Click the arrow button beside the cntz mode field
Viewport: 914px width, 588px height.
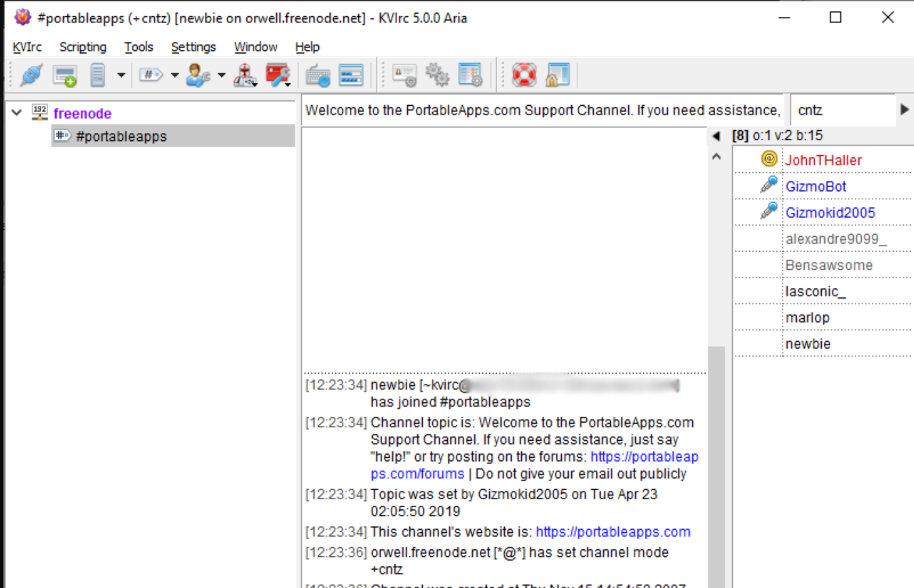pyautogui.click(x=903, y=110)
